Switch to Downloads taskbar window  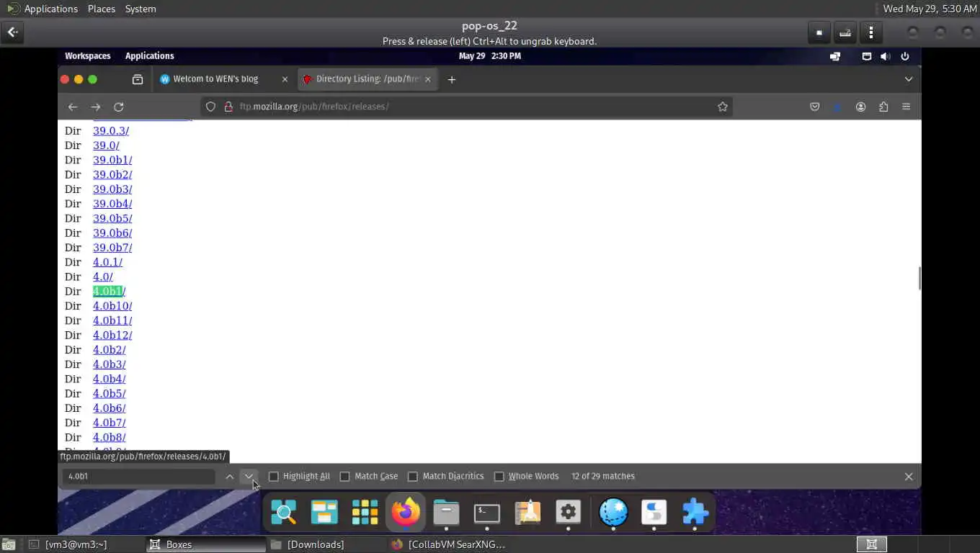(x=326, y=544)
